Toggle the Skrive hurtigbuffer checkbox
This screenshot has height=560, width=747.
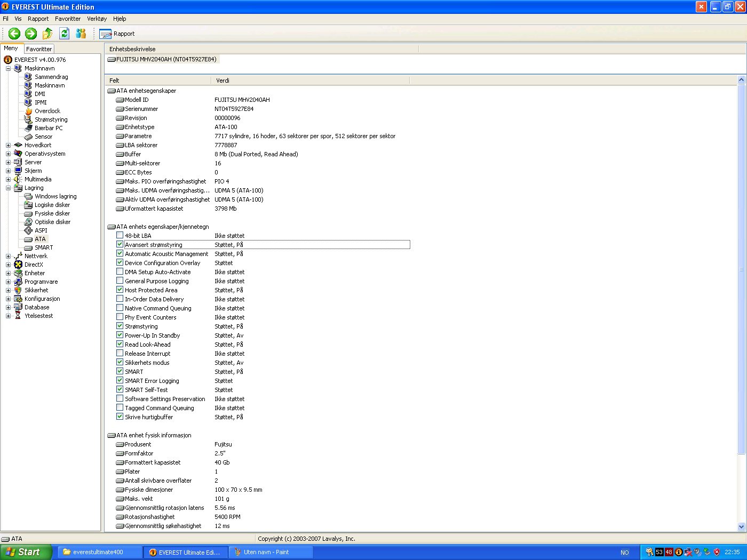coord(120,417)
